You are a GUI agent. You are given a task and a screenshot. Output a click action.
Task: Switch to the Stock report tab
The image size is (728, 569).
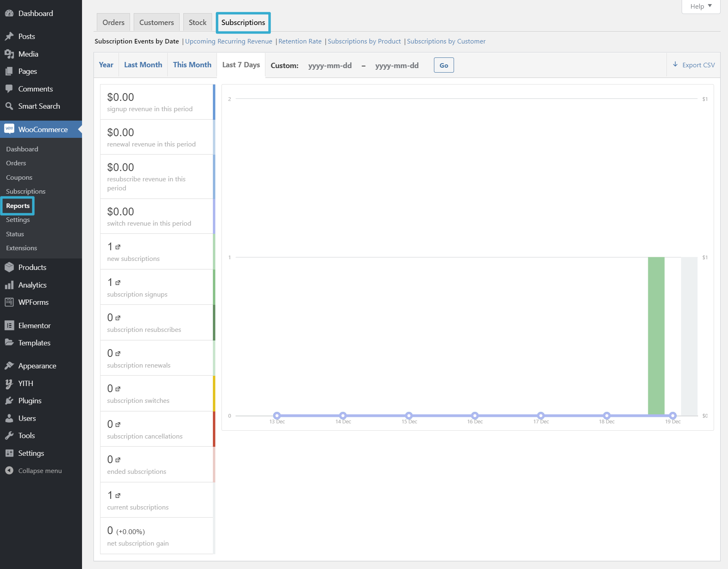click(197, 22)
